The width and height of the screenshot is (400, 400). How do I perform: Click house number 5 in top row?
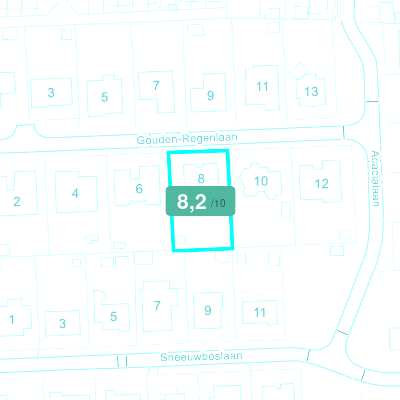pyautogui.click(x=105, y=97)
